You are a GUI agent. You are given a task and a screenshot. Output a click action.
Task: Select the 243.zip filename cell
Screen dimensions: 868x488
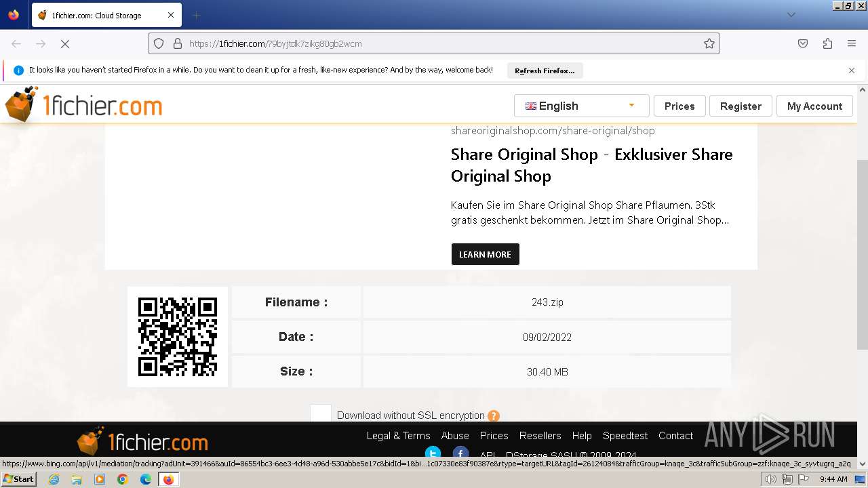tap(547, 302)
